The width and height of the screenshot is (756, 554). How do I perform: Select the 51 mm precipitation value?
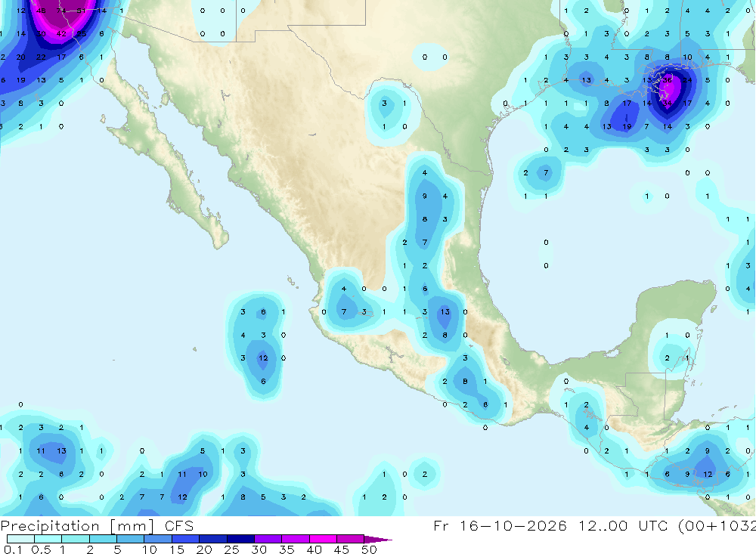click(81, 11)
